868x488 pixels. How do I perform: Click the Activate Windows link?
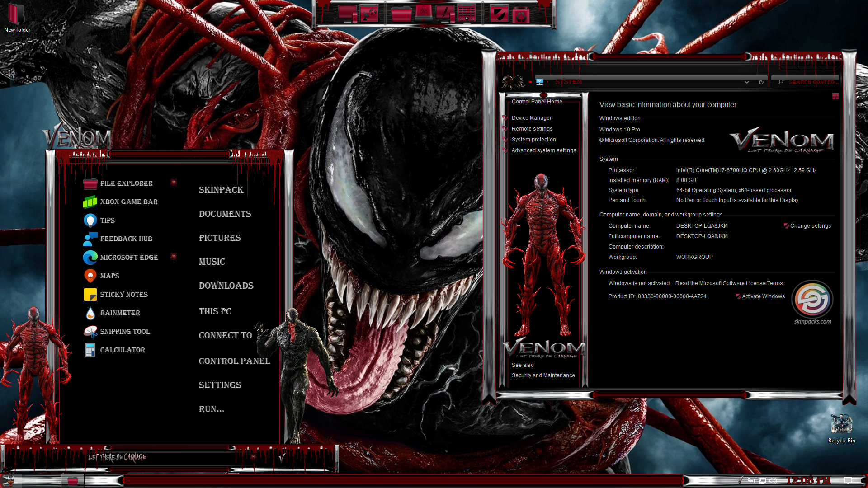tap(763, 296)
